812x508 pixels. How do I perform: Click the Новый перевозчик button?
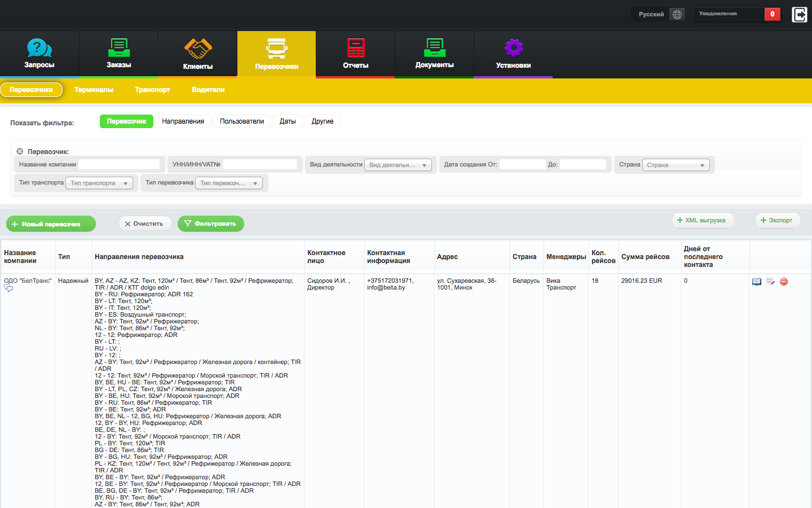click(x=51, y=224)
